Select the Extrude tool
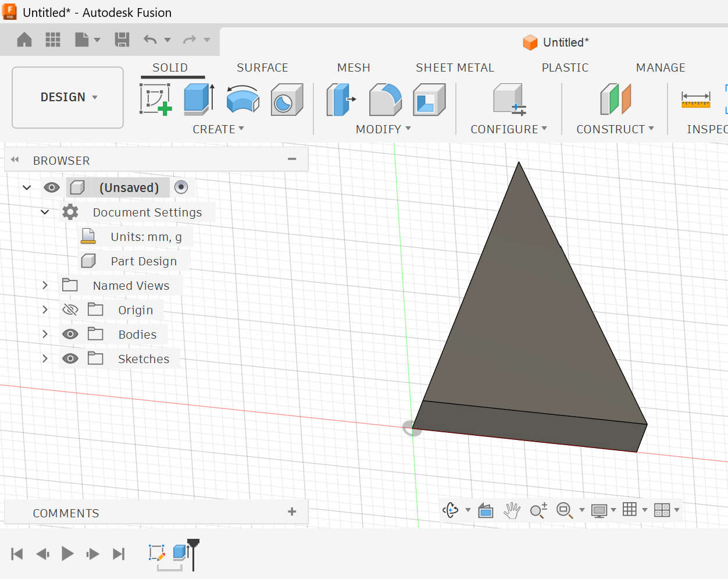728x579 pixels. pyautogui.click(x=199, y=99)
